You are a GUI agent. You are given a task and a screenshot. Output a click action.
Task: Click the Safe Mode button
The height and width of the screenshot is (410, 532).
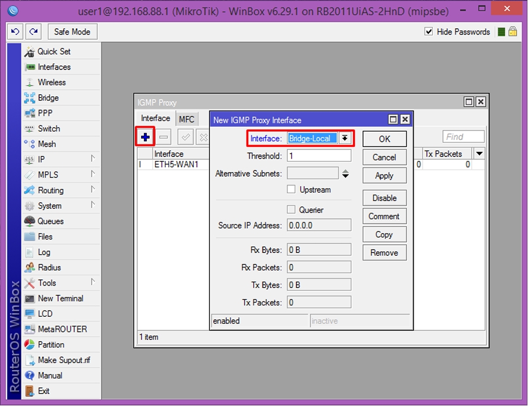pyautogui.click(x=73, y=32)
